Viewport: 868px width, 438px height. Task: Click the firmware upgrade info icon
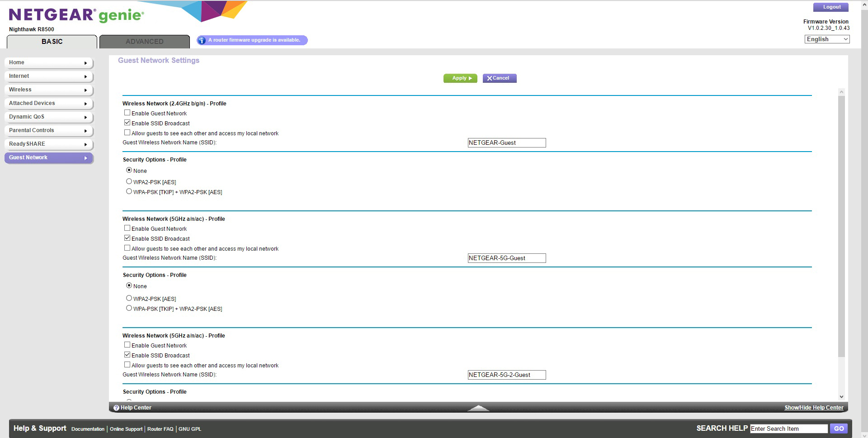(202, 40)
